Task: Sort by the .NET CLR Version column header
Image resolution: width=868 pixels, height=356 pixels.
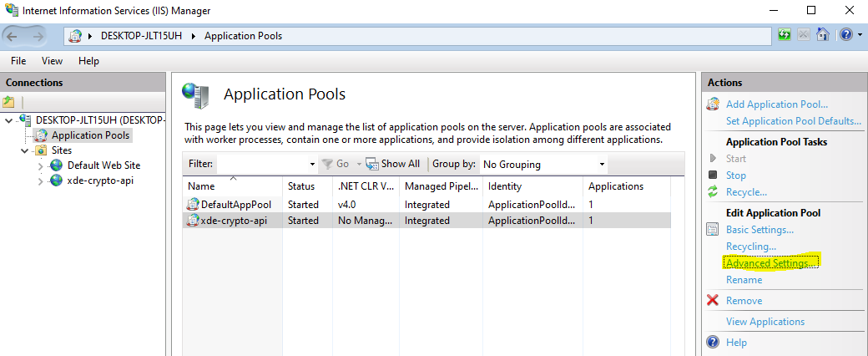Action: (x=366, y=186)
